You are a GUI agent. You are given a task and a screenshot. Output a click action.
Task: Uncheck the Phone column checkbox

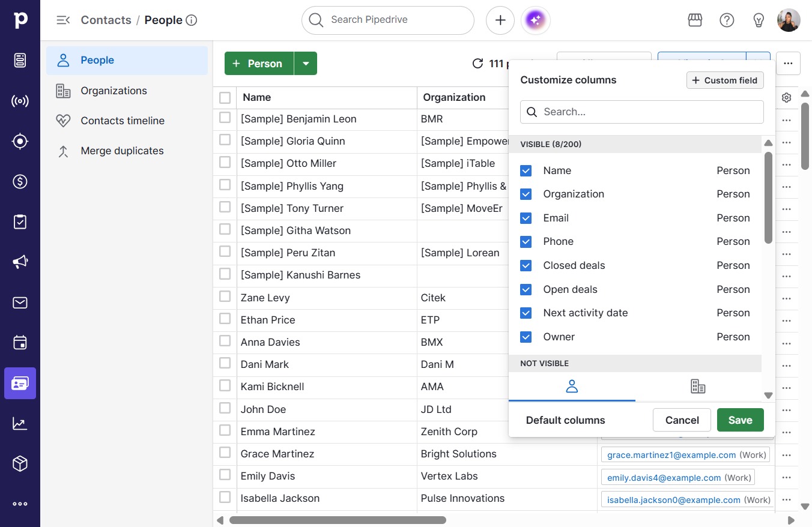click(526, 241)
